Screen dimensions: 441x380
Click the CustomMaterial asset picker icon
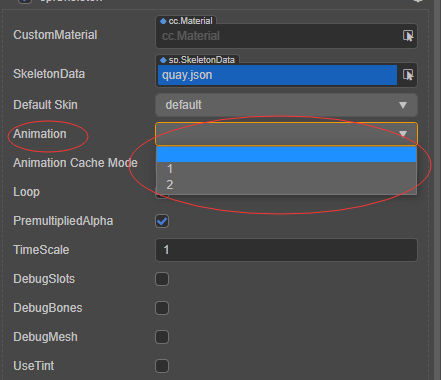pyautogui.click(x=408, y=36)
